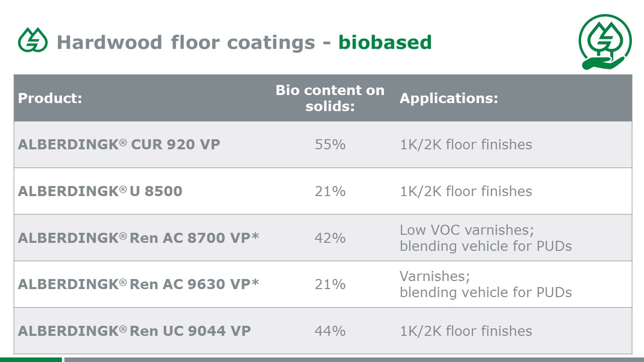Click the green footer bar segment

31,359
